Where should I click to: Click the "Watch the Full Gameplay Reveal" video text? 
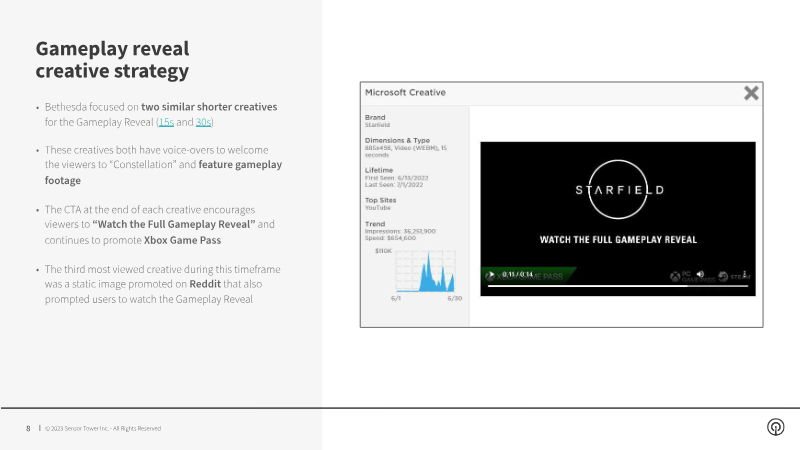point(617,240)
